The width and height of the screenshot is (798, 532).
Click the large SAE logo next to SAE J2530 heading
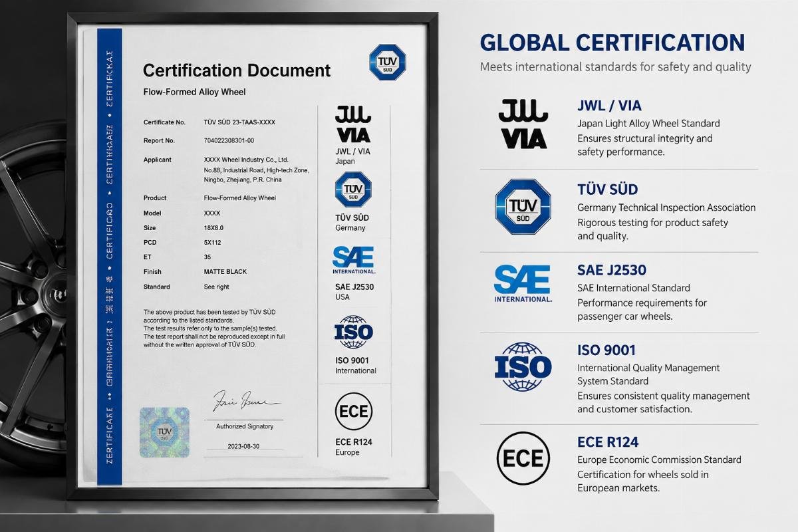523,284
